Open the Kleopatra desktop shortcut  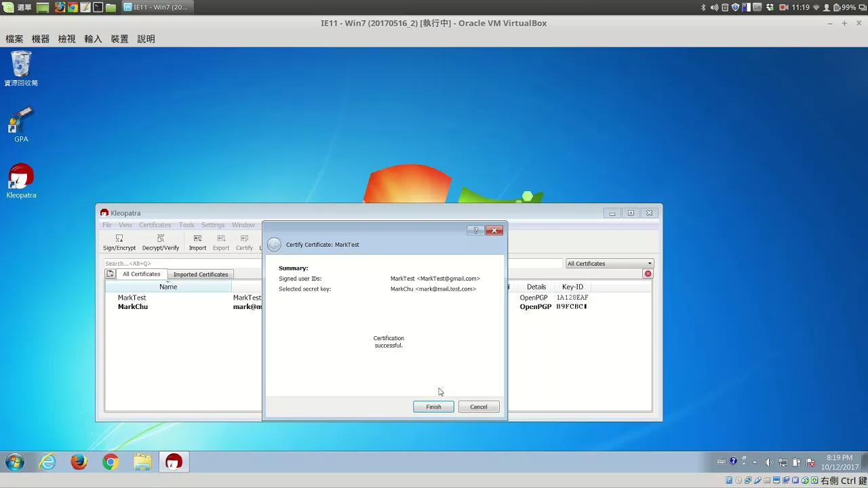point(21,181)
